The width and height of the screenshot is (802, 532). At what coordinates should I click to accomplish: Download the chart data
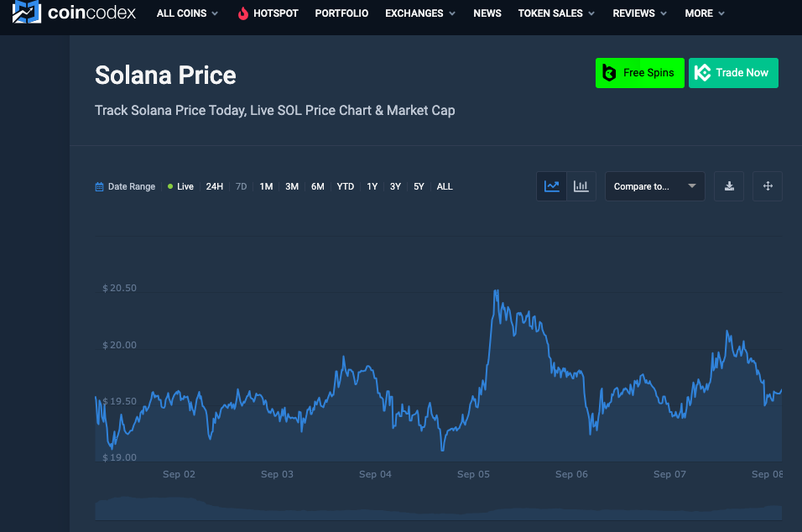coord(729,186)
